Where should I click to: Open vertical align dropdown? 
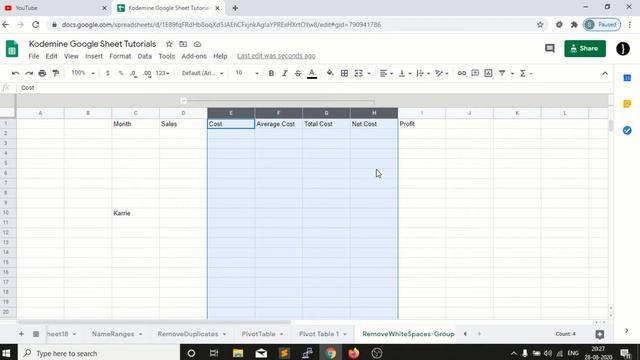tap(405, 73)
